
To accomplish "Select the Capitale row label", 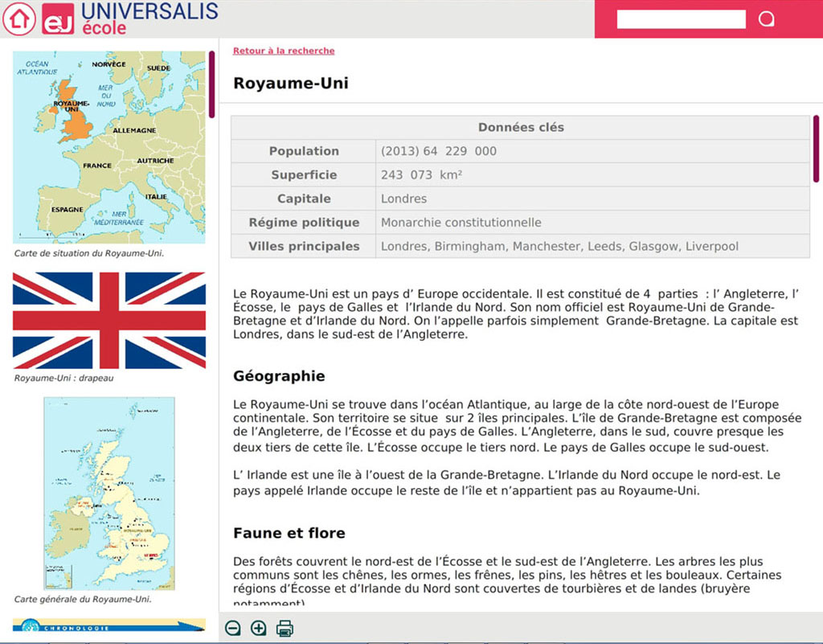I will coord(304,199).
